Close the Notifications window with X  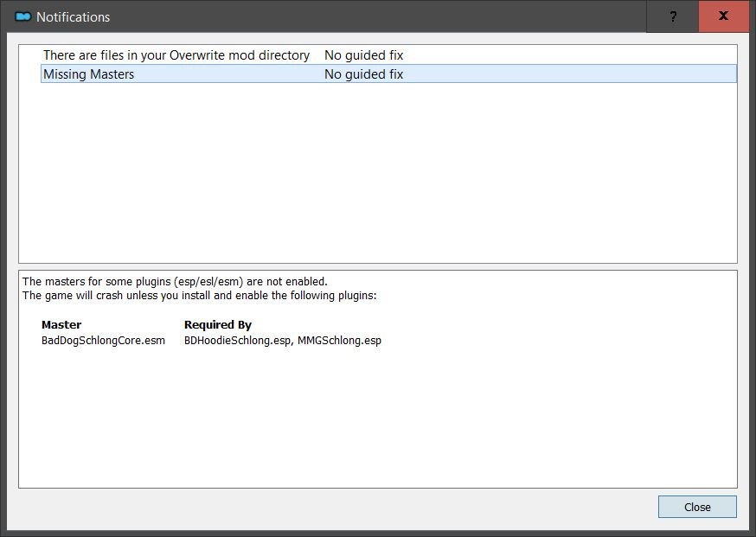point(723,16)
